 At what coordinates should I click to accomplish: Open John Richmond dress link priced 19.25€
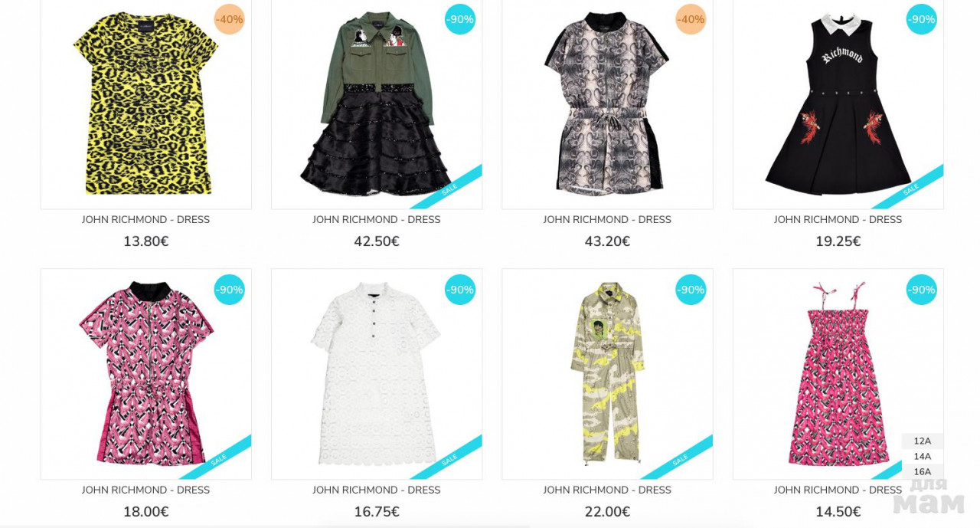pos(838,219)
